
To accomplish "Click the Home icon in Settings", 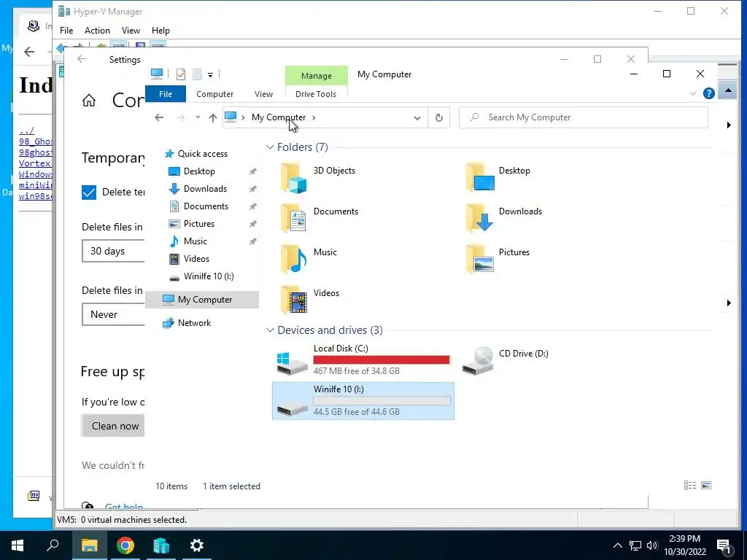I will point(89,101).
